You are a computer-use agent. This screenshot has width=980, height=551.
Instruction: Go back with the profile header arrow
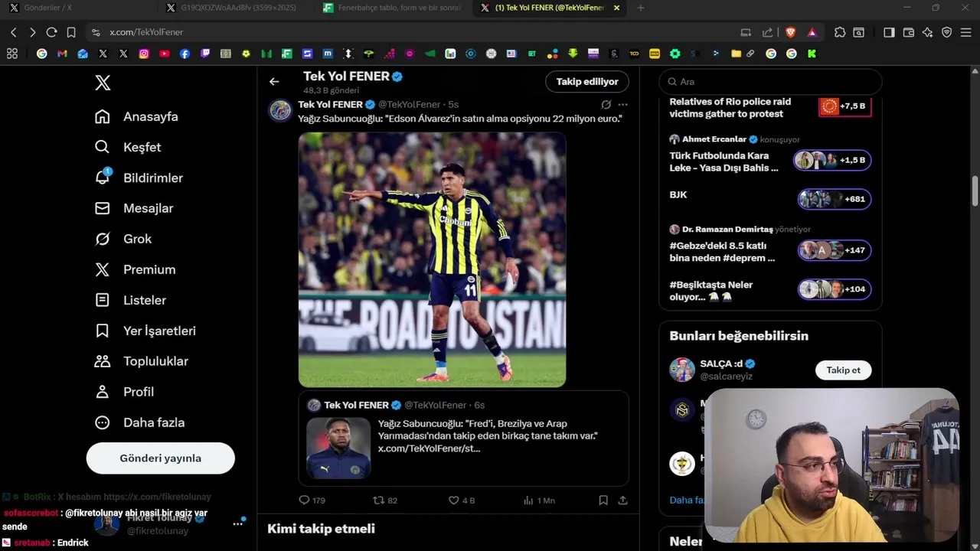pyautogui.click(x=274, y=81)
